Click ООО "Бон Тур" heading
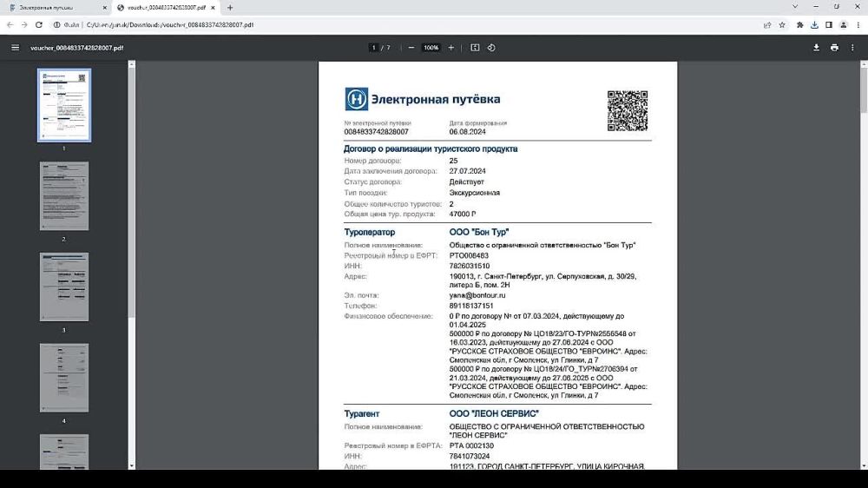Viewport: 868px width, 488px height. coord(479,232)
